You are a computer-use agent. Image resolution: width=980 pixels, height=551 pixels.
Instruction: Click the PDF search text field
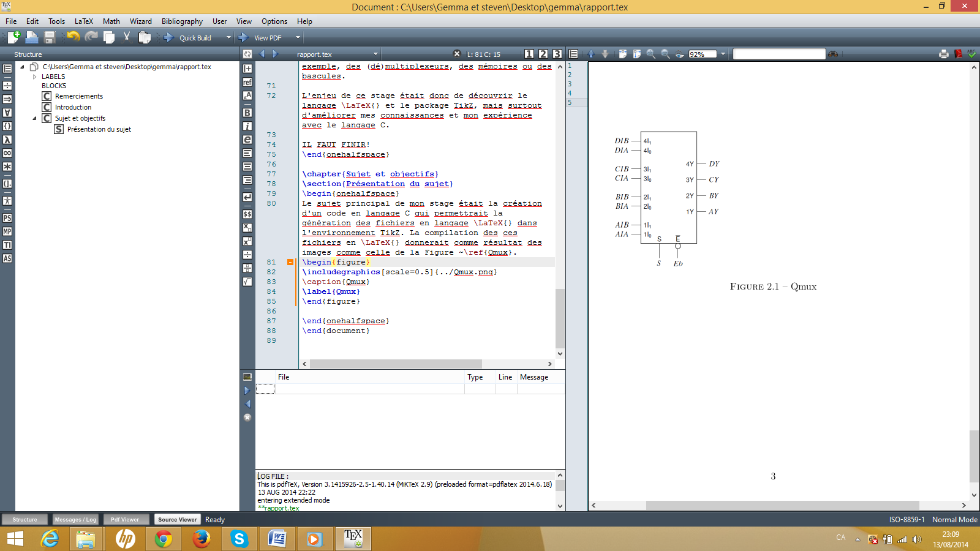pyautogui.click(x=779, y=54)
